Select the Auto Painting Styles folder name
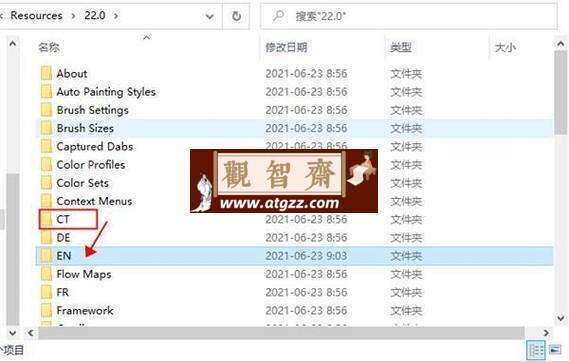The image size is (569, 362). (x=106, y=92)
